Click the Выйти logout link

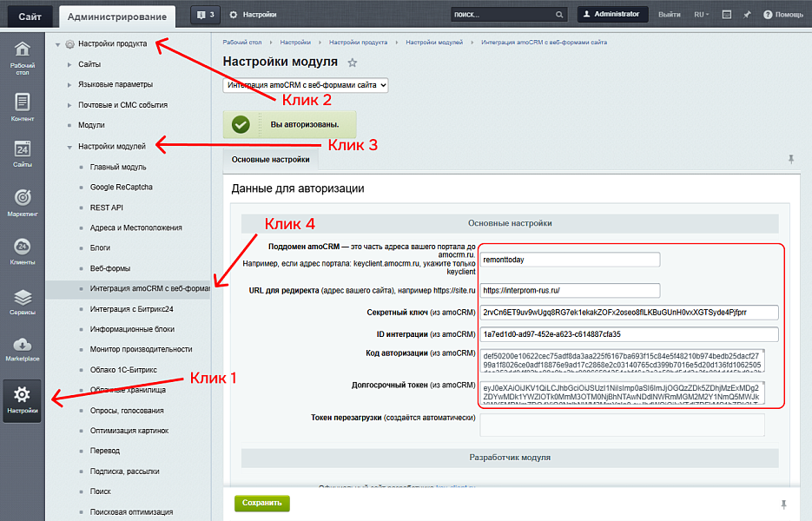pos(670,15)
